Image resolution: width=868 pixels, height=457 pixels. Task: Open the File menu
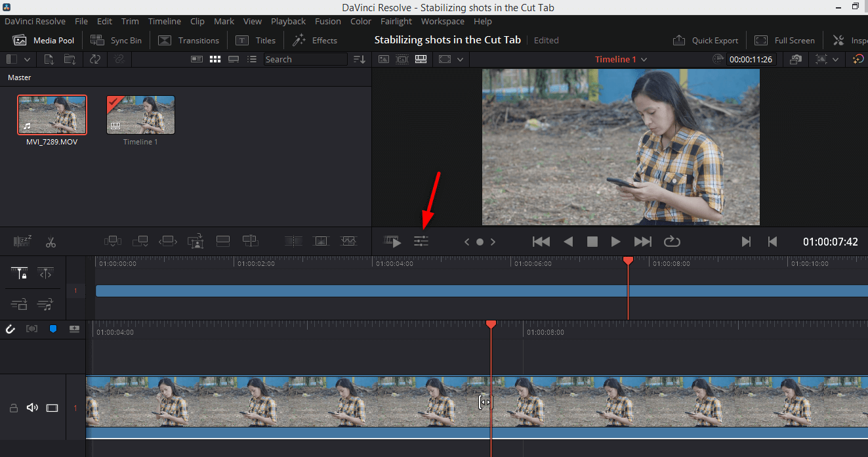point(81,21)
